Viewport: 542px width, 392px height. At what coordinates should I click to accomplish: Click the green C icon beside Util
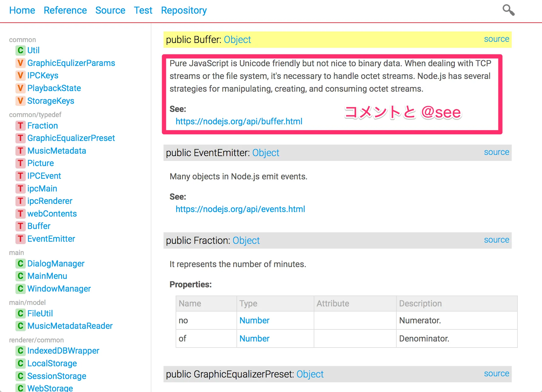pyautogui.click(x=20, y=50)
